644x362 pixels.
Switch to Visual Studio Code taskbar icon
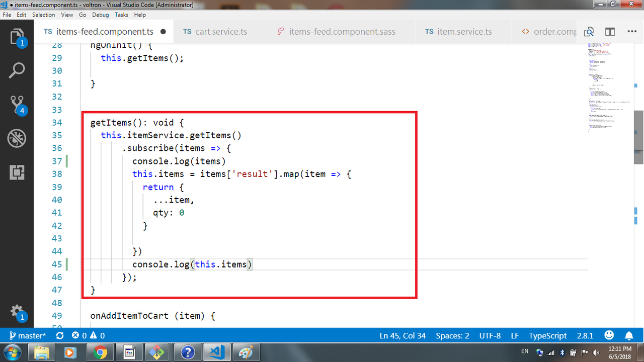[x=216, y=352]
